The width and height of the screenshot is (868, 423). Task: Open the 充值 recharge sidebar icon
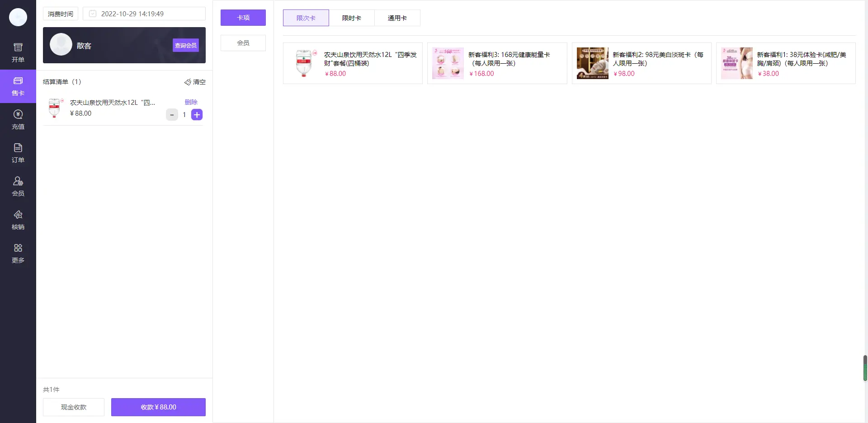[18, 120]
